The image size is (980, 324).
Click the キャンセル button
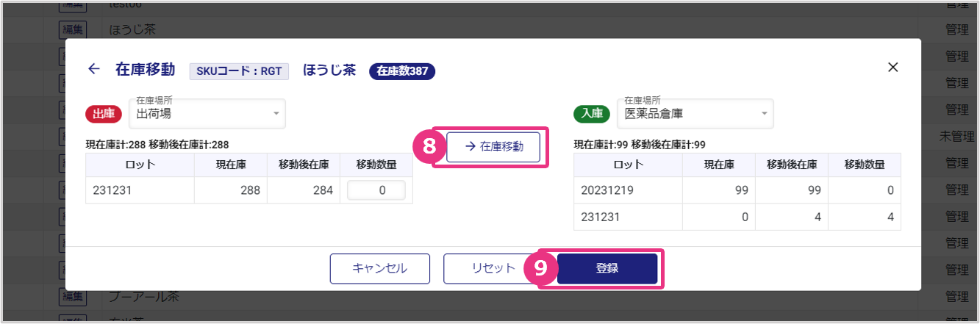tap(379, 268)
